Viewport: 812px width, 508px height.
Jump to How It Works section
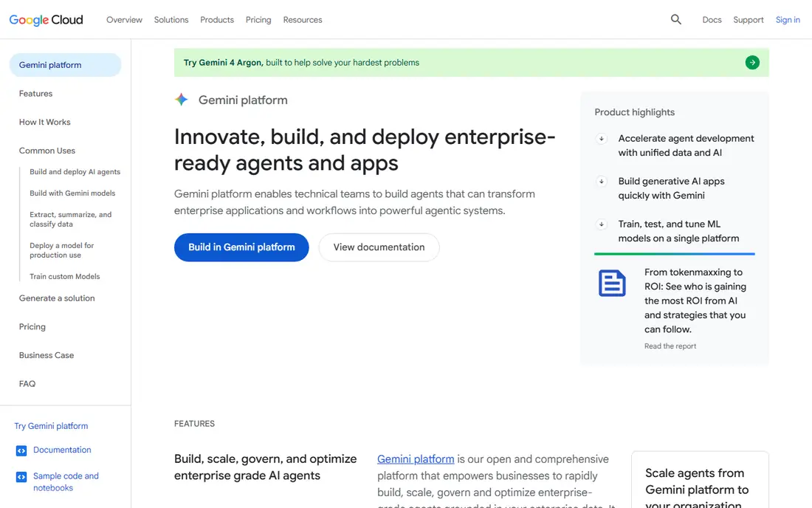[x=44, y=122]
